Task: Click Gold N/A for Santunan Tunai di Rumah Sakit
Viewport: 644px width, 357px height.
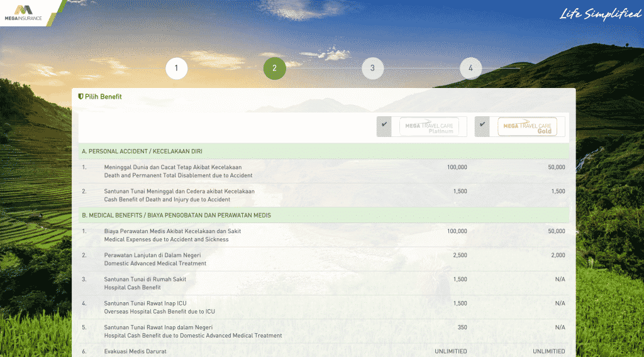Action: point(560,279)
